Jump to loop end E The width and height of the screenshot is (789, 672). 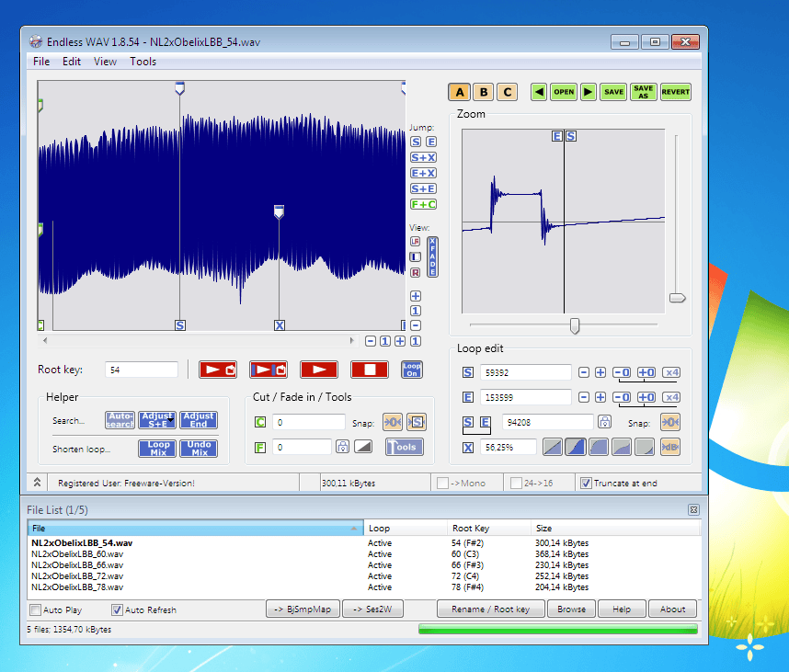pyautogui.click(x=431, y=142)
